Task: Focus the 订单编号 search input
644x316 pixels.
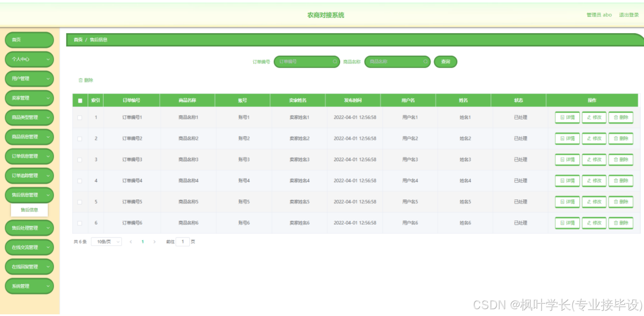Action: click(x=307, y=62)
